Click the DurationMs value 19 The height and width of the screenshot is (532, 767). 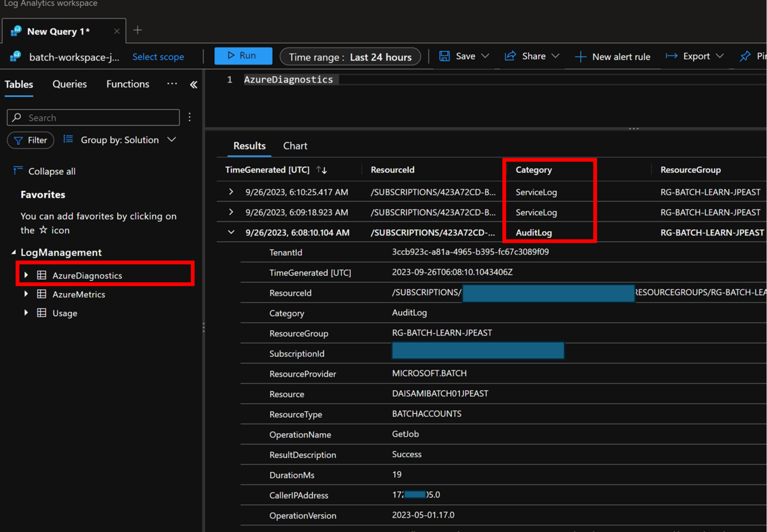tap(397, 475)
